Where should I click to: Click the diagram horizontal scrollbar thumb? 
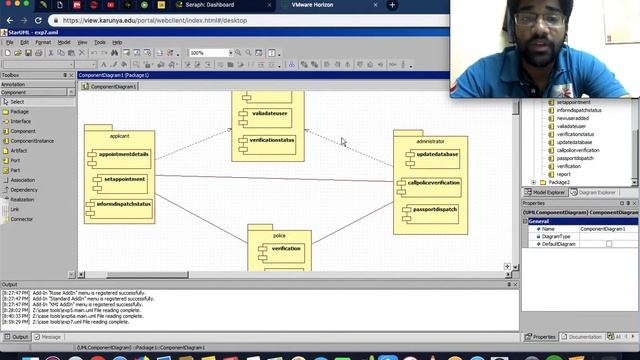click(x=147, y=275)
